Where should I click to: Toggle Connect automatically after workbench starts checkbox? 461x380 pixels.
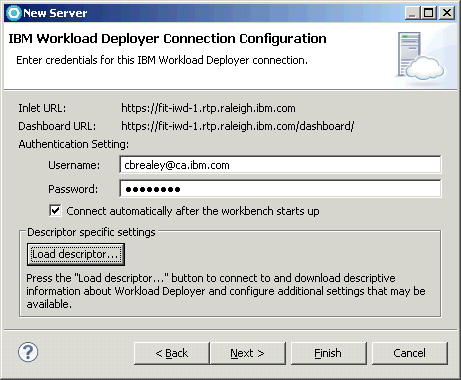[x=55, y=211]
